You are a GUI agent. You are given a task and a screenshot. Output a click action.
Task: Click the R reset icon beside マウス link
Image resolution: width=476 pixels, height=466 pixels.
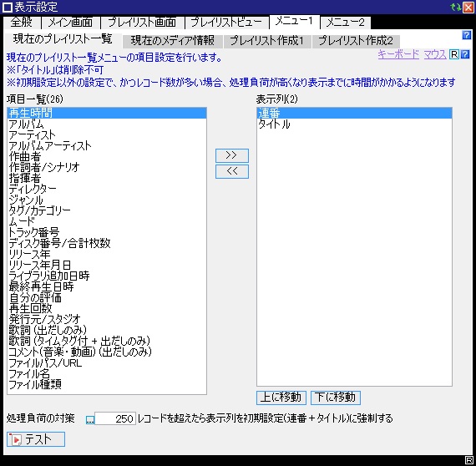[x=453, y=54]
